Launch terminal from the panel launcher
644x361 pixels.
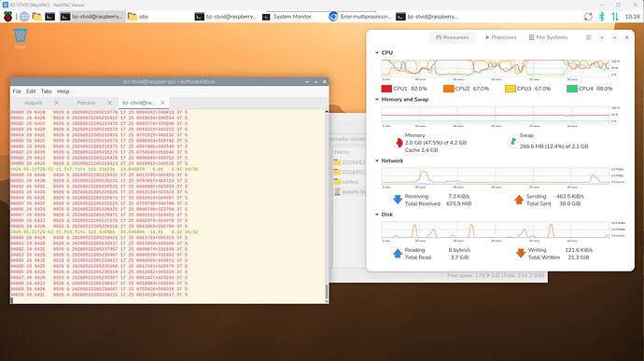click(x=50, y=17)
